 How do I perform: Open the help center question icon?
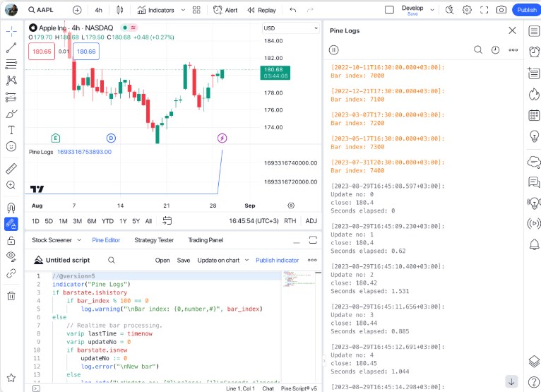click(534, 381)
